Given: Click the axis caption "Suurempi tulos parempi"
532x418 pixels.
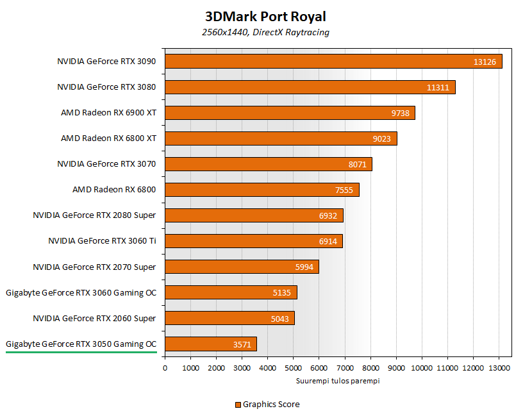Looking at the screenshot, I should click(x=338, y=381).
